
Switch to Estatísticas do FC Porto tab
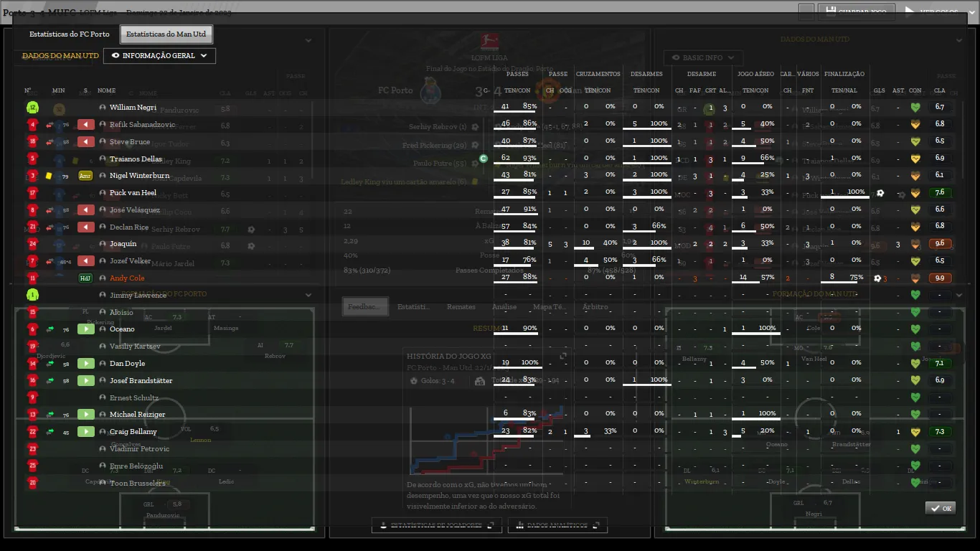[70, 34]
